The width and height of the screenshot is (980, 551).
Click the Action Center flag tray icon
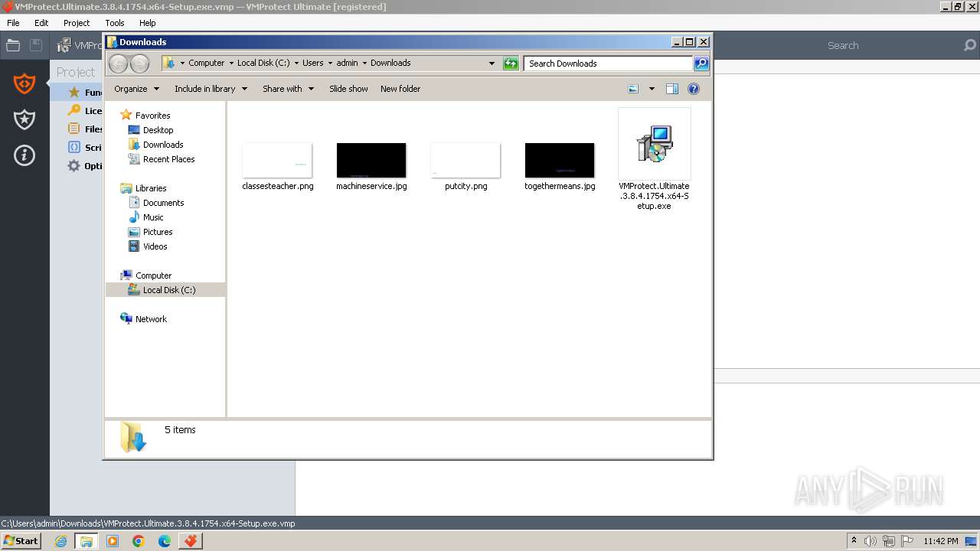point(906,541)
